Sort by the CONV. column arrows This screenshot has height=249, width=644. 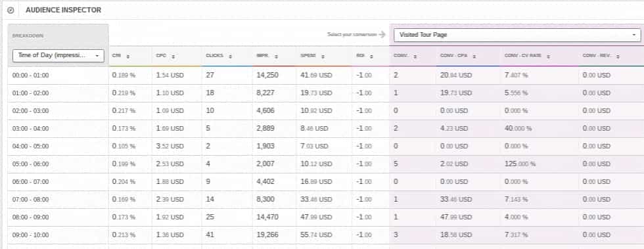click(x=415, y=57)
